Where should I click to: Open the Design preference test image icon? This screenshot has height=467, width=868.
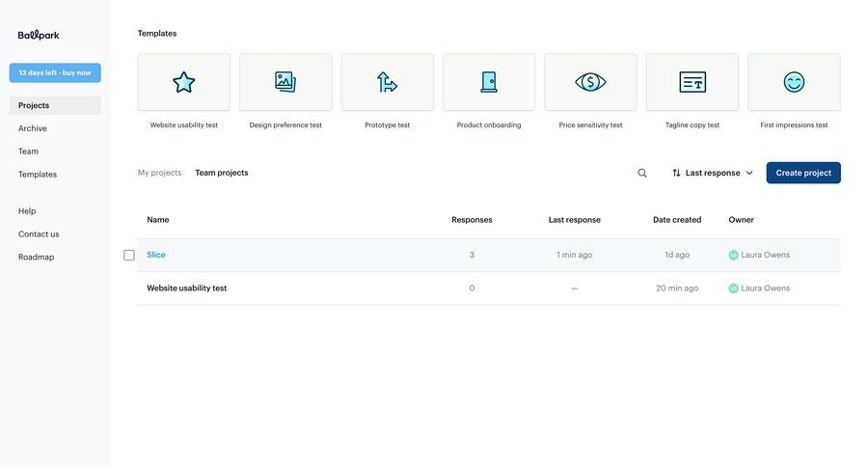tap(285, 83)
